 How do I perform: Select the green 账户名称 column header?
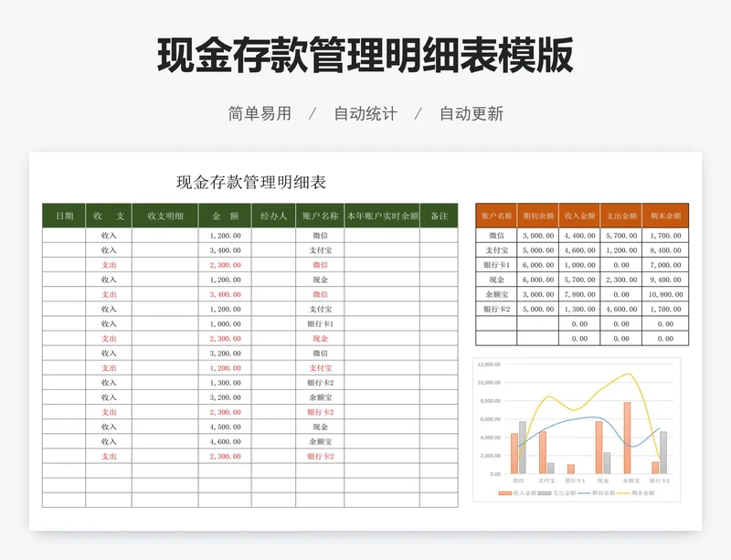point(321,216)
